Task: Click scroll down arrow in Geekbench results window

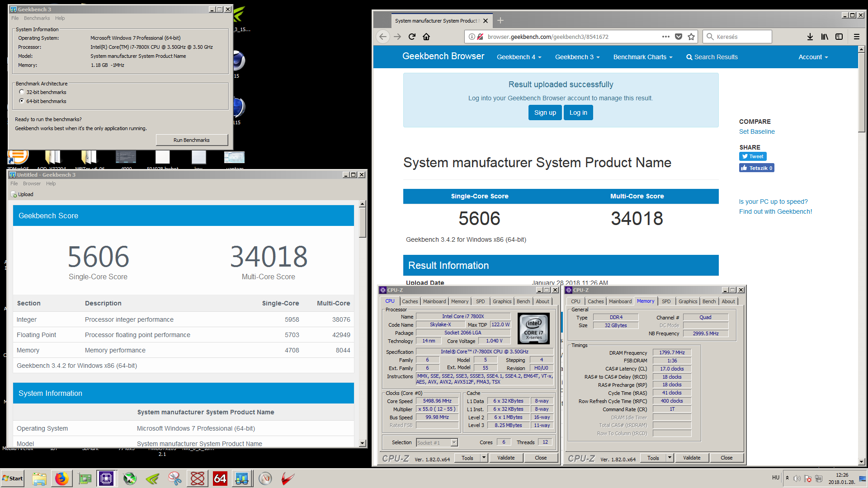Action: pyautogui.click(x=362, y=443)
